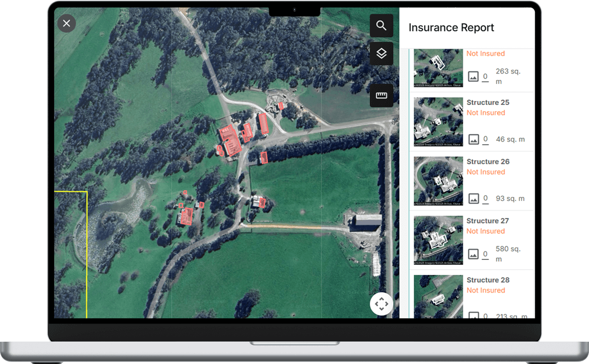The width and height of the screenshot is (589, 364).
Task: Open Structure 26 thumbnail image
Action: point(438,181)
